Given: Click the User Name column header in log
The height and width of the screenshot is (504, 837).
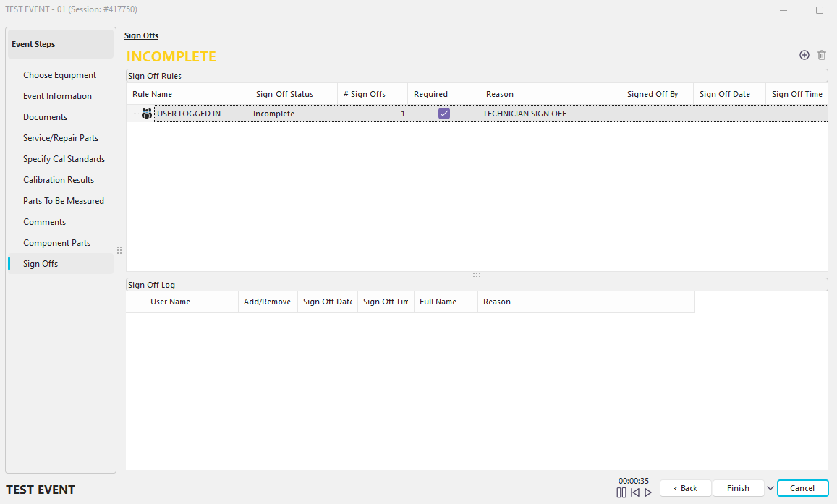Looking at the screenshot, I should point(170,302).
